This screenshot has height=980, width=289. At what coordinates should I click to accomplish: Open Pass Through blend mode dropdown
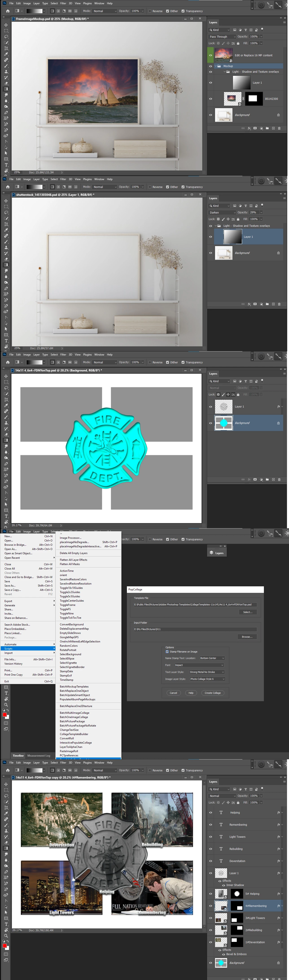tap(222, 37)
